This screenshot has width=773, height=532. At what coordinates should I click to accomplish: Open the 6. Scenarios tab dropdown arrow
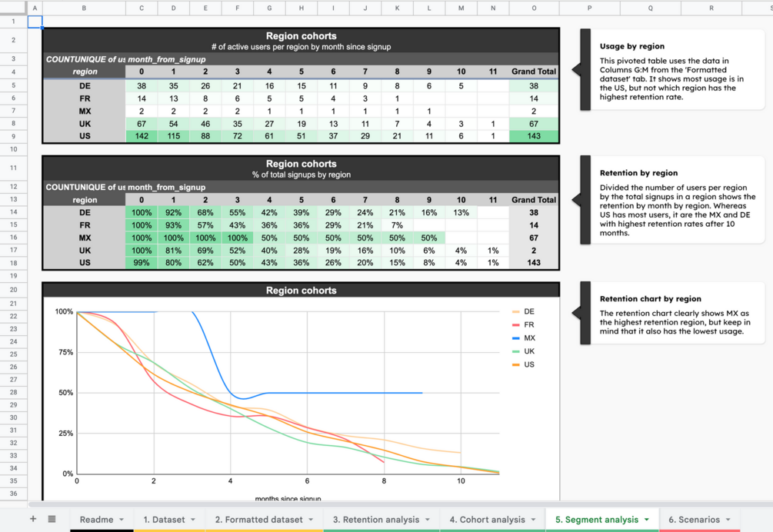728,520
